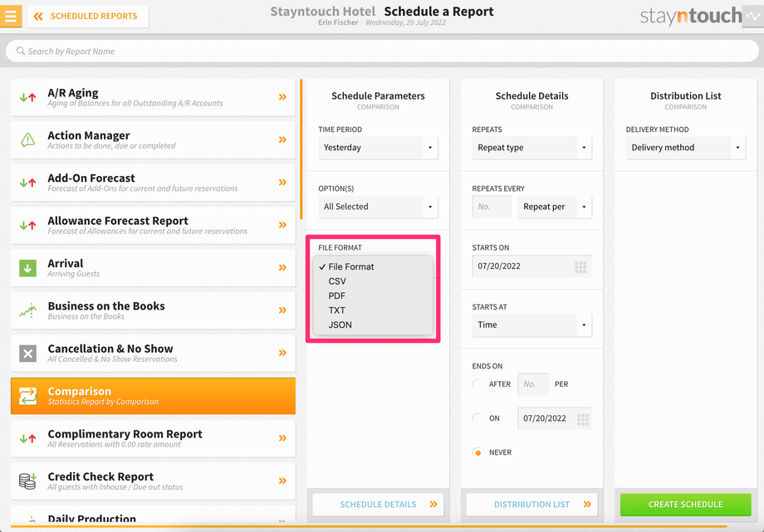This screenshot has height=532, width=764.
Task: Click the Complimentary Room Report arrows icon
Action: [x=27, y=438]
